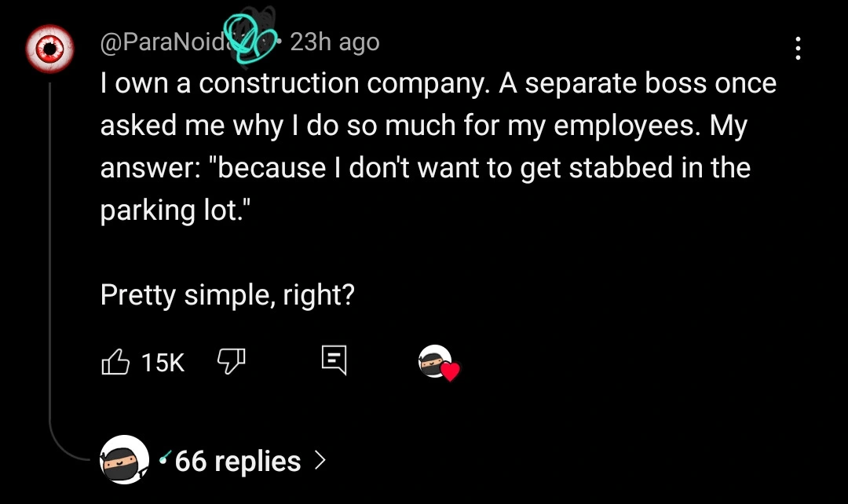Click the 23h ago timestamp

tap(334, 42)
